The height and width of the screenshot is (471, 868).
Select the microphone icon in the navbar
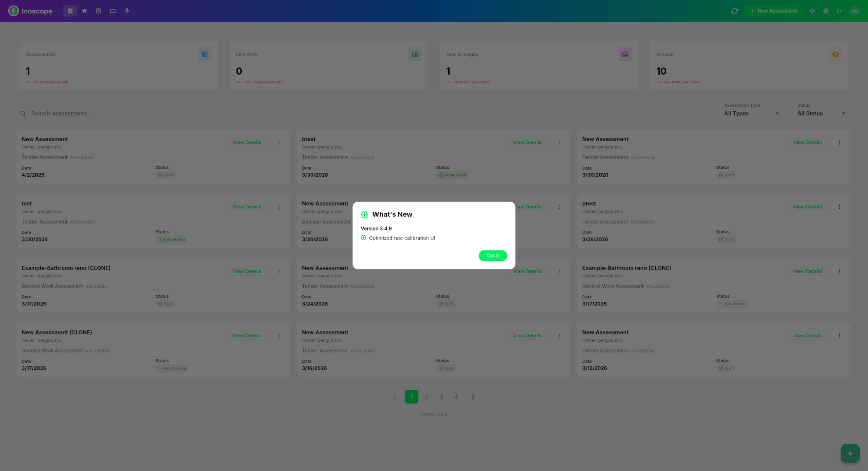[x=127, y=10]
